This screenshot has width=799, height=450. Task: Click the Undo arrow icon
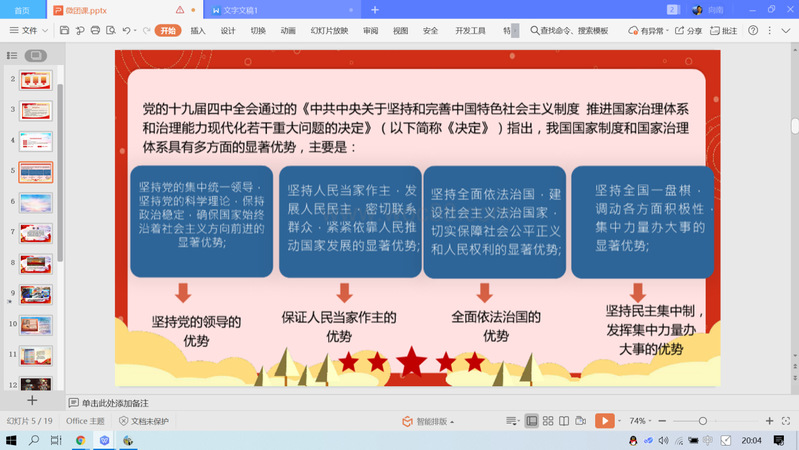point(127,31)
